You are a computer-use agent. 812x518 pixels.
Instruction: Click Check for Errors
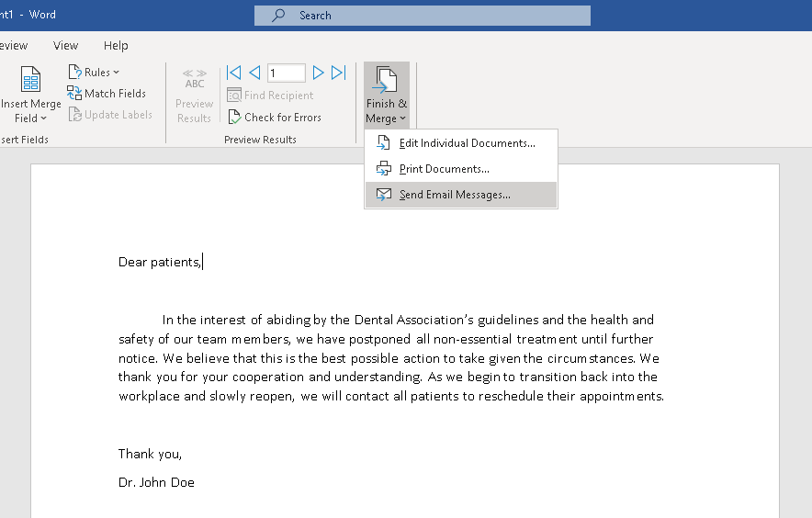[275, 118]
